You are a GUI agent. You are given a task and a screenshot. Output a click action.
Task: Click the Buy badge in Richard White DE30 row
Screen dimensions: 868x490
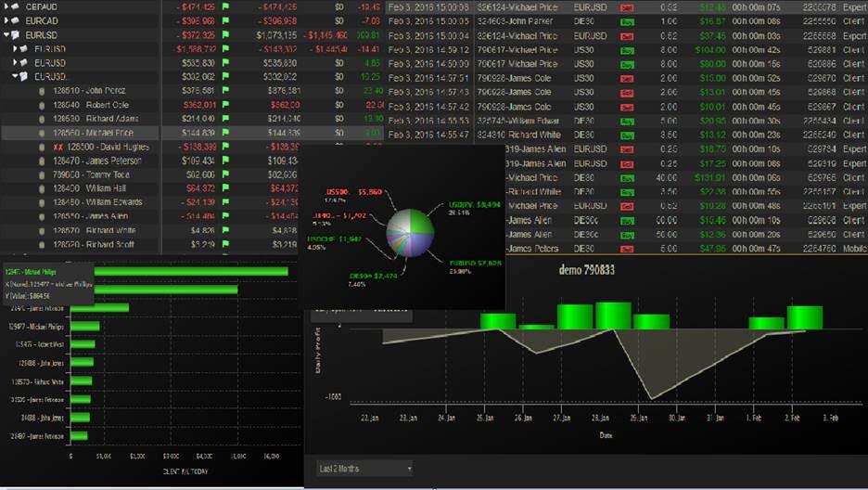[628, 135]
